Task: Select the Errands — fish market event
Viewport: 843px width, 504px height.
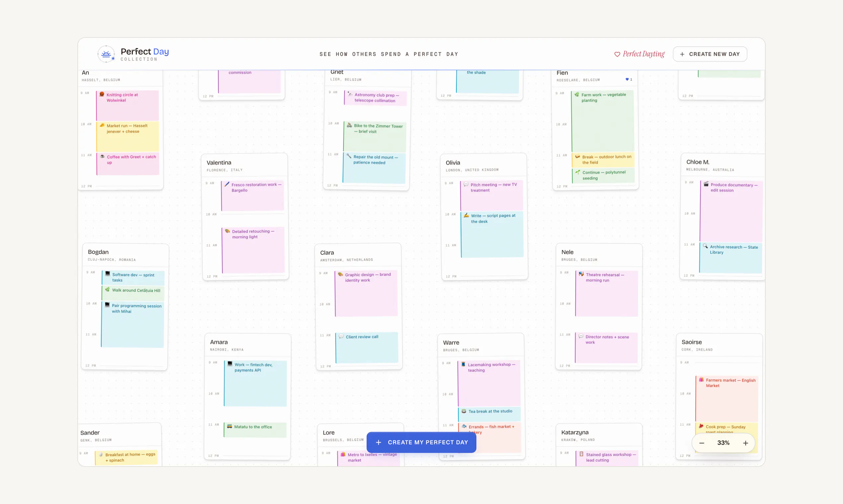Action: 490,438
